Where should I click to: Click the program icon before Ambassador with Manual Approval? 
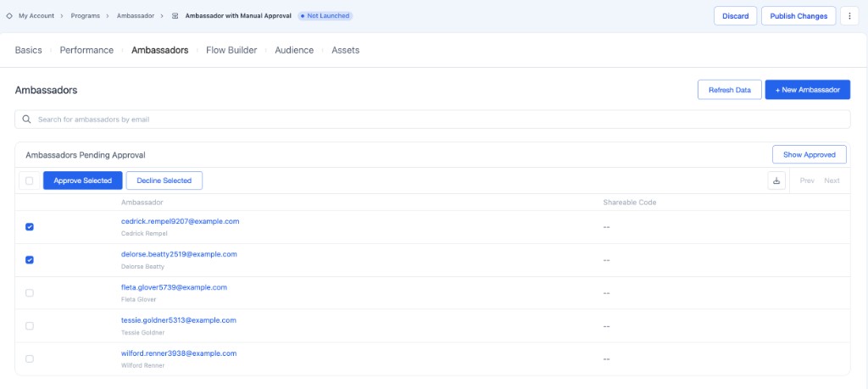[x=175, y=16]
